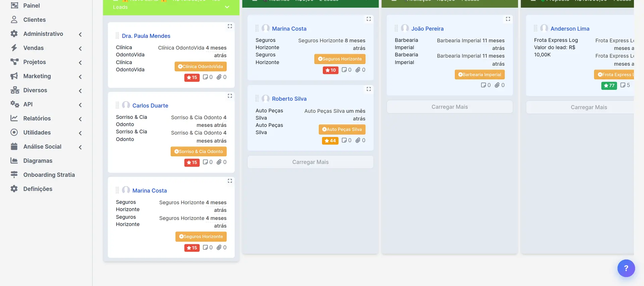Screen dimensions: 644x286
Task: Click the Barbearia Imperial orange tag
Action: coord(480,75)
